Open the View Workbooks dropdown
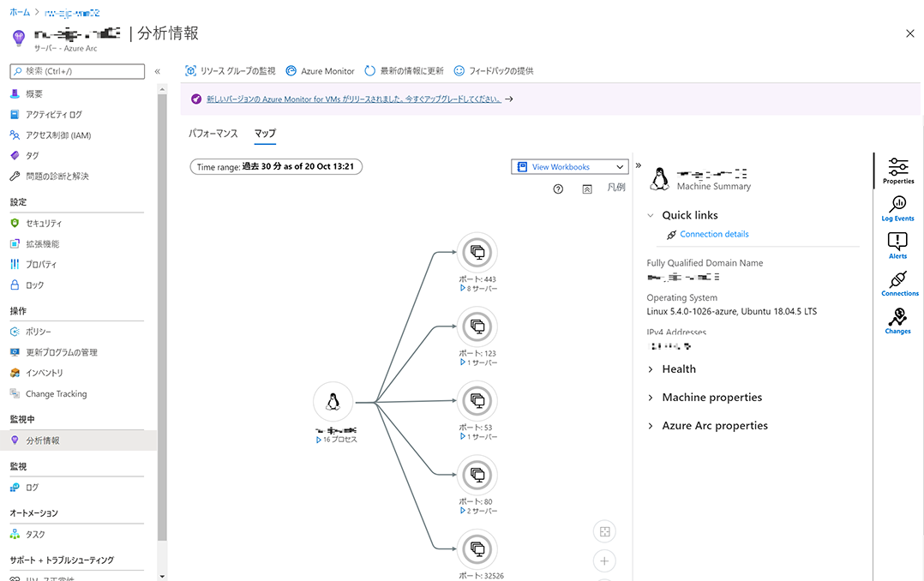The image size is (924, 581). 570,167
